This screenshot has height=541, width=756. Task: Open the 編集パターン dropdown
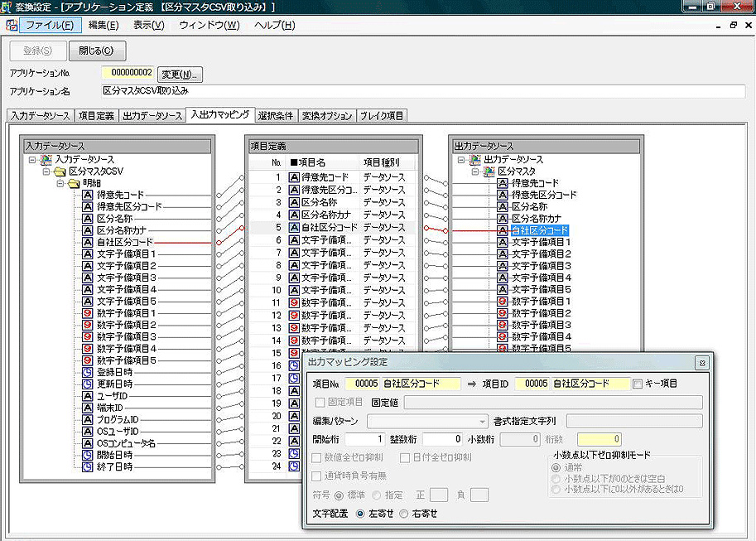(484, 421)
